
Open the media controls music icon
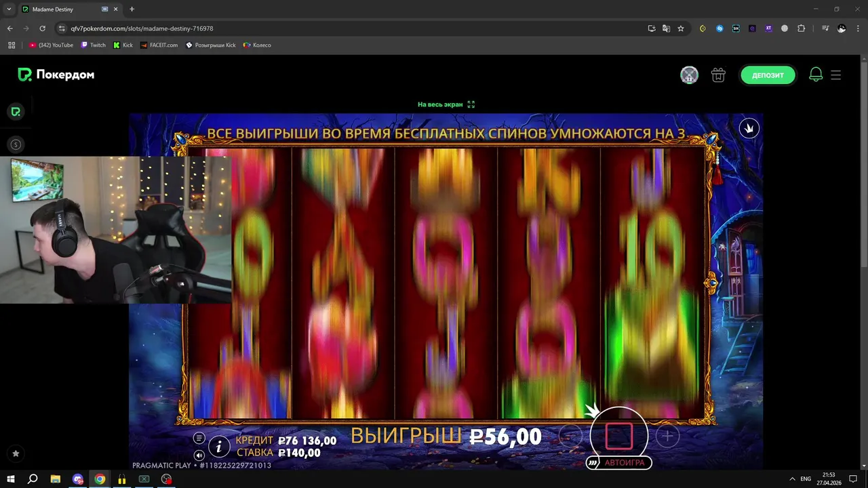click(825, 28)
